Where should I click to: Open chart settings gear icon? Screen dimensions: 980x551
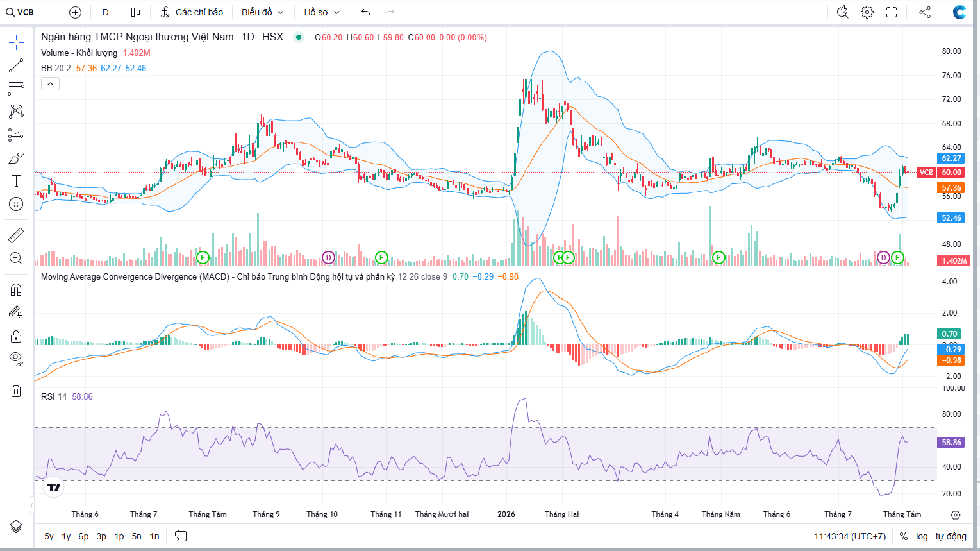coord(867,12)
